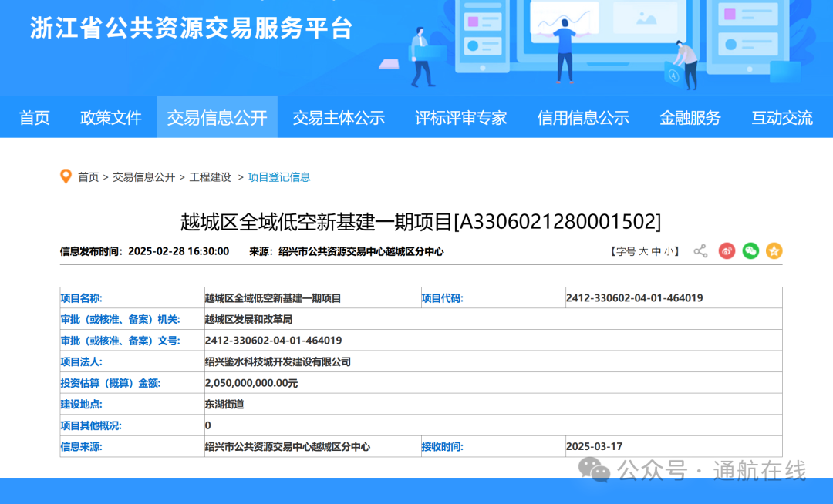Screen dimensions: 833x504
Task: Share the article to Weibo
Action: click(727, 250)
